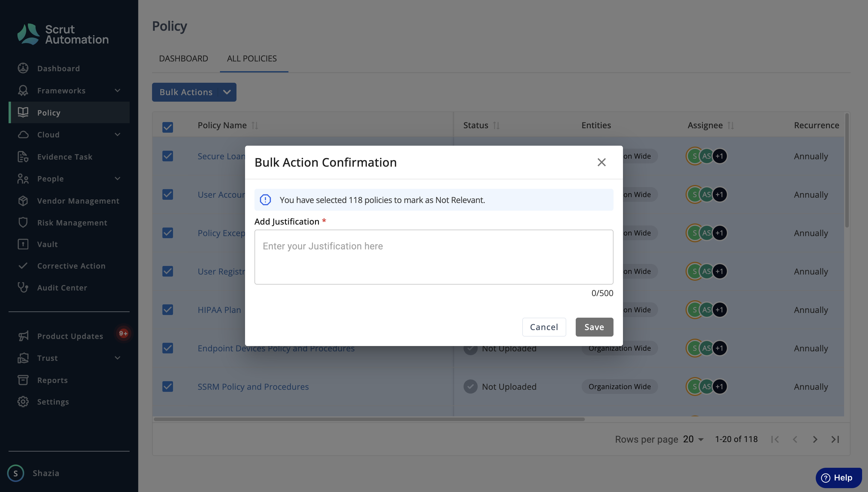The width and height of the screenshot is (868, 492).
Task: Click the info icon in selection notice
Action: pyautogui.click(x=265, y=200)
